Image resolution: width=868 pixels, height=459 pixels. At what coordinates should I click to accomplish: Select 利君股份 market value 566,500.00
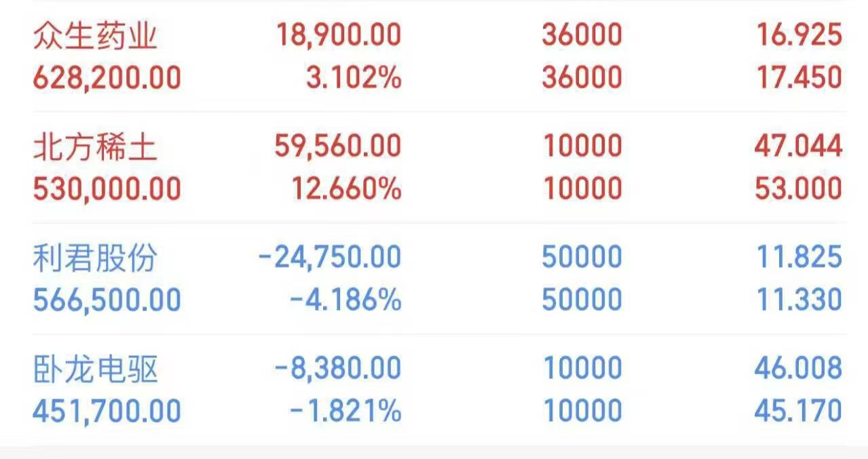pyautogui.click(x=107, y=300)
